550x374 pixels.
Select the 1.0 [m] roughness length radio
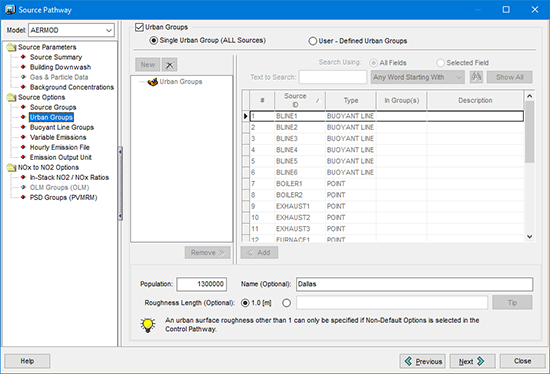tap(245, 303)
